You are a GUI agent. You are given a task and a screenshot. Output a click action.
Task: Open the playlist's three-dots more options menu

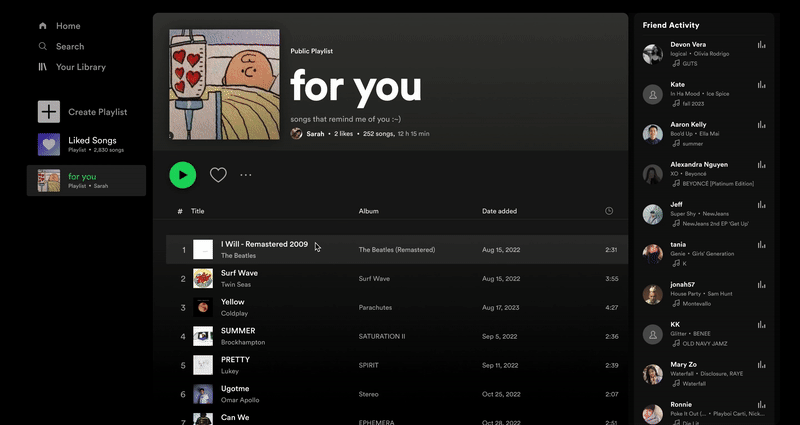pos(246,175)
